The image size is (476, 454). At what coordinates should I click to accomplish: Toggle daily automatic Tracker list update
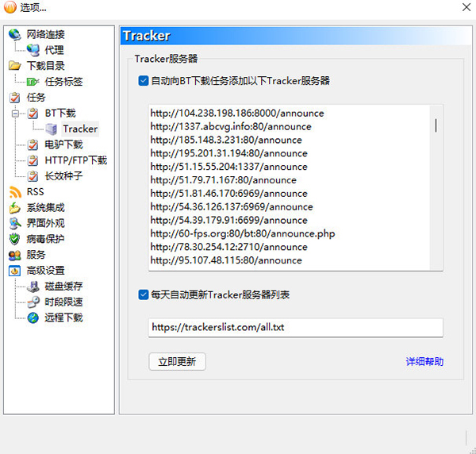pyautogui.click(x=144, y=295)
